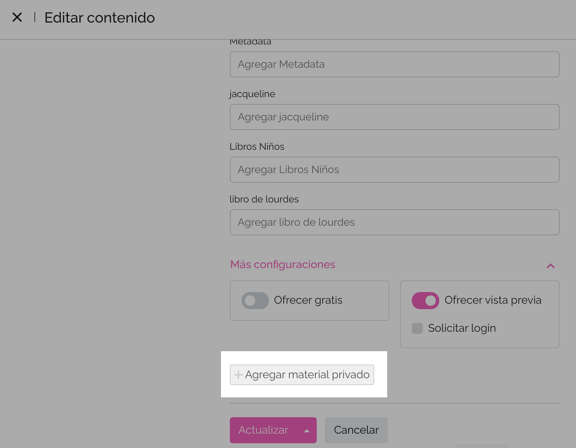576x448 pixels.
Task: Collapse Más configuraciones with the chevron arrow
Action: 550,265
